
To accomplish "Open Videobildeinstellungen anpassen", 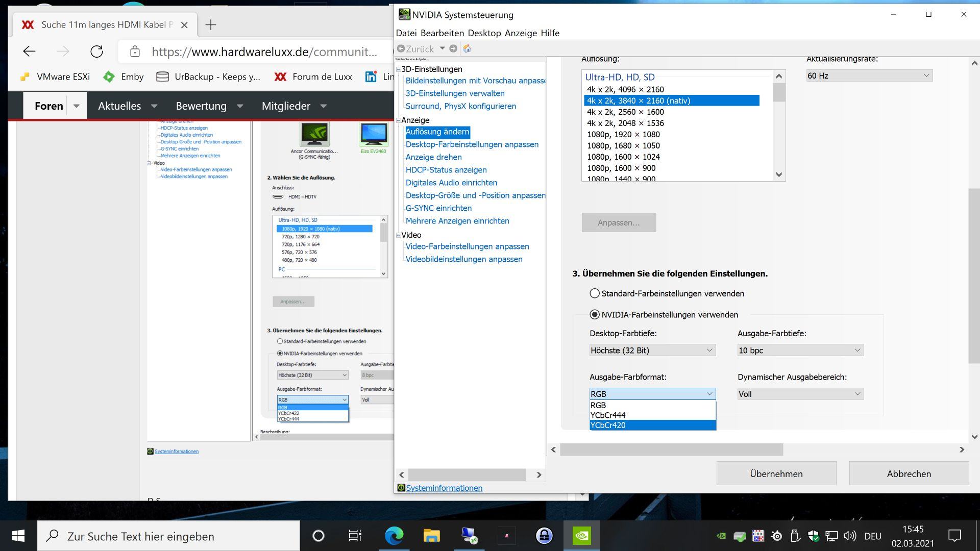I will (x=463, y=259).
